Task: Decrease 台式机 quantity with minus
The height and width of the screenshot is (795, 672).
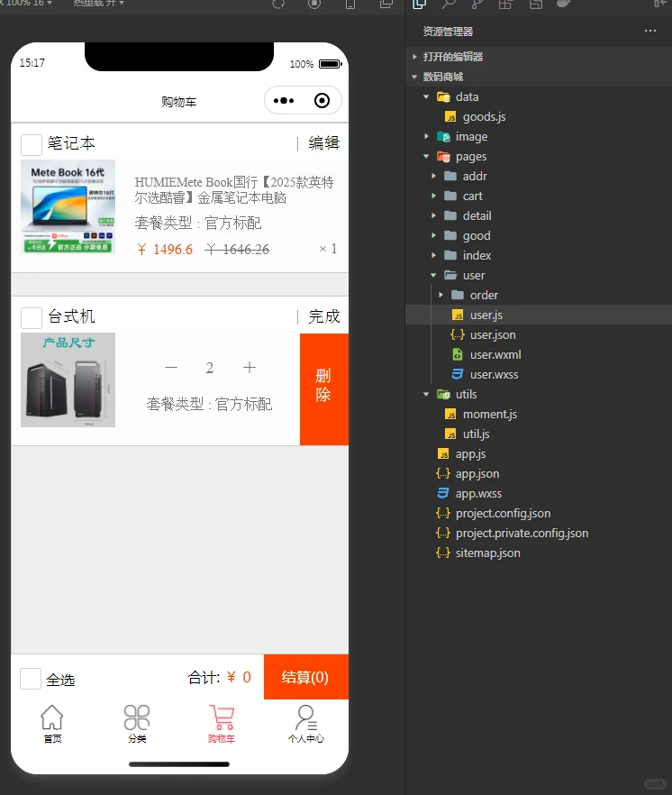Action: pos(171,367)
